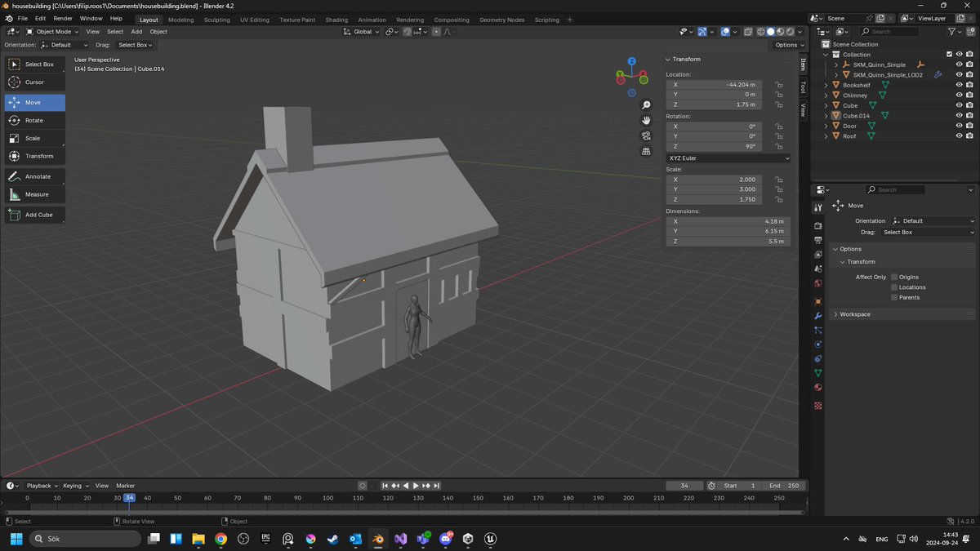Screen dimensions: 980x551
Task: Open Texture properties checker tab
Action: click(817, 406)
